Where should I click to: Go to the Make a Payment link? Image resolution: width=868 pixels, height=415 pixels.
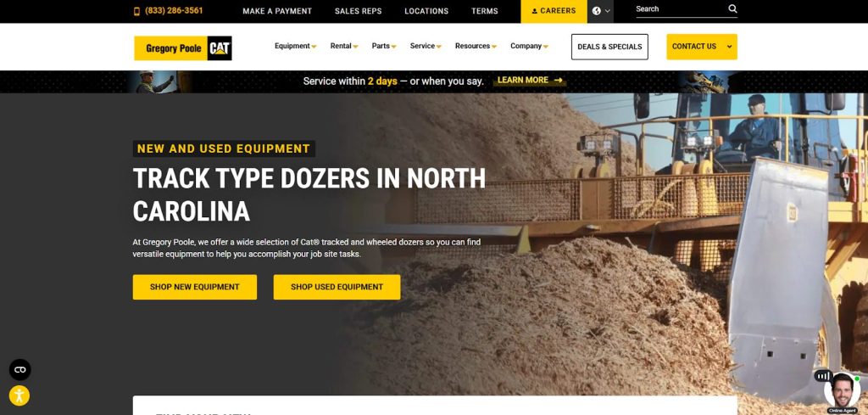tap(277, 11)
